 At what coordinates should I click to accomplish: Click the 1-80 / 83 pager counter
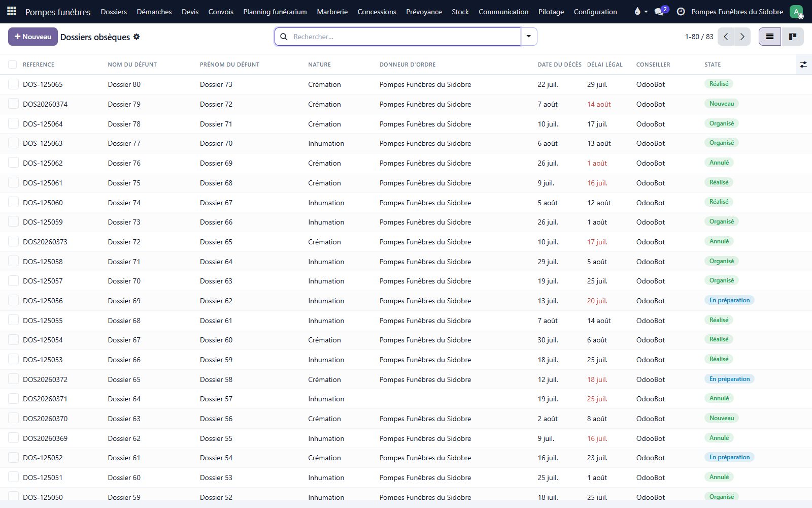click(699, 37)
